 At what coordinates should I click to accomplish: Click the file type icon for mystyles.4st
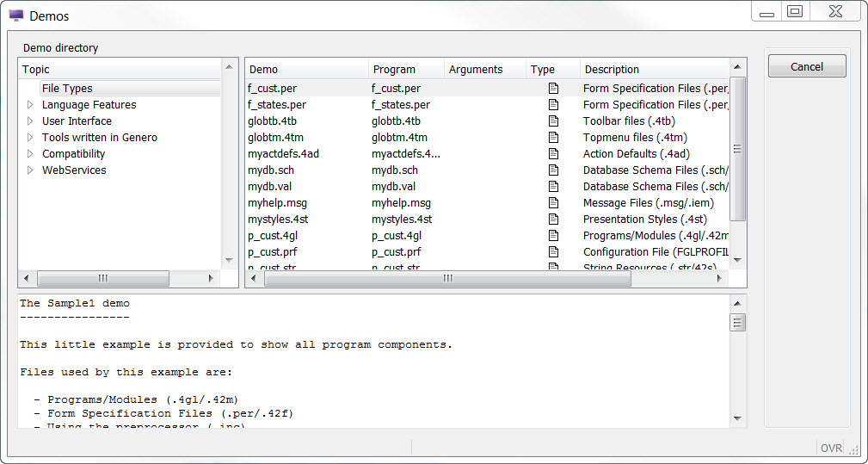[553, 220]
